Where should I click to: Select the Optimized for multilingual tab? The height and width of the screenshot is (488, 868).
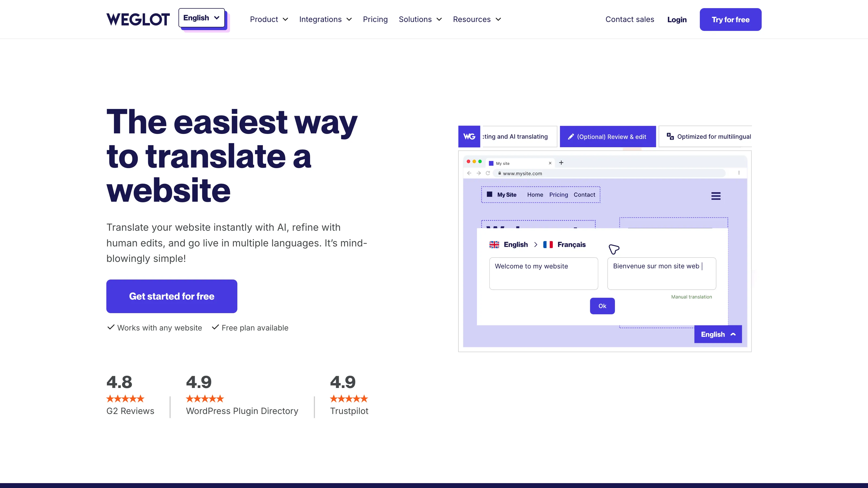(705, 136)
